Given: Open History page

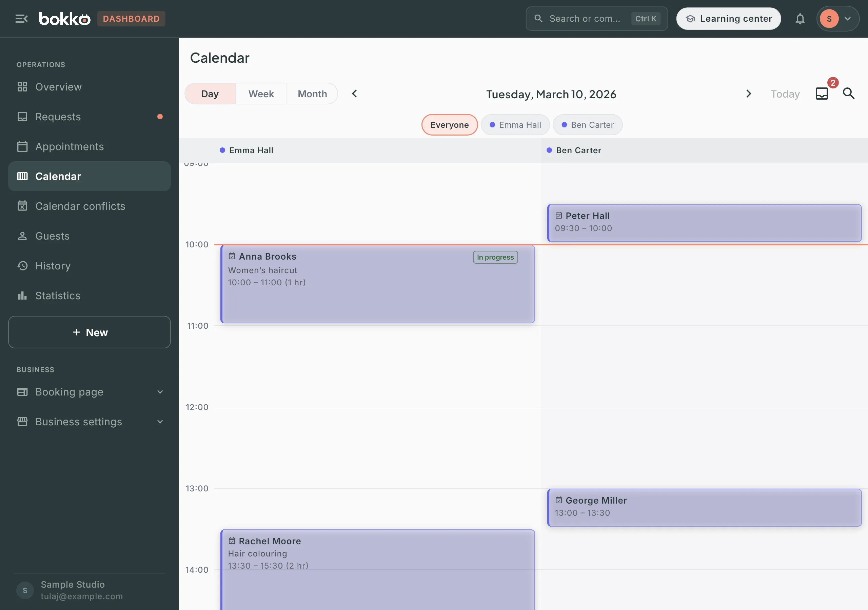Looking at the screenshot, I should 89,266.
